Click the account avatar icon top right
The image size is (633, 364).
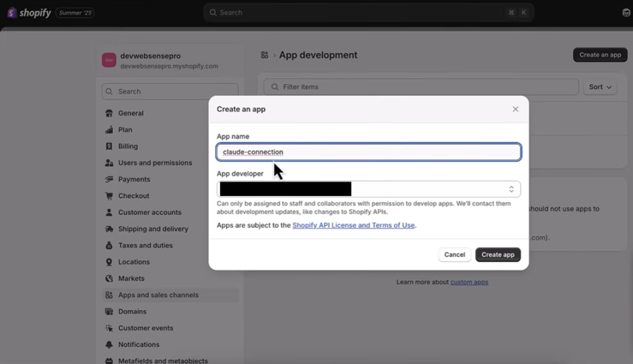pos(626,13)
